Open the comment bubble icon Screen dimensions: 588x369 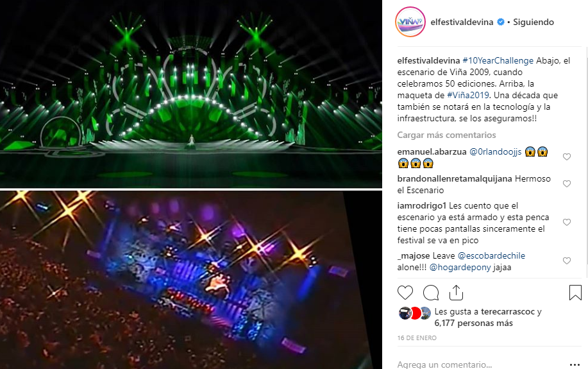coord(431,293)
